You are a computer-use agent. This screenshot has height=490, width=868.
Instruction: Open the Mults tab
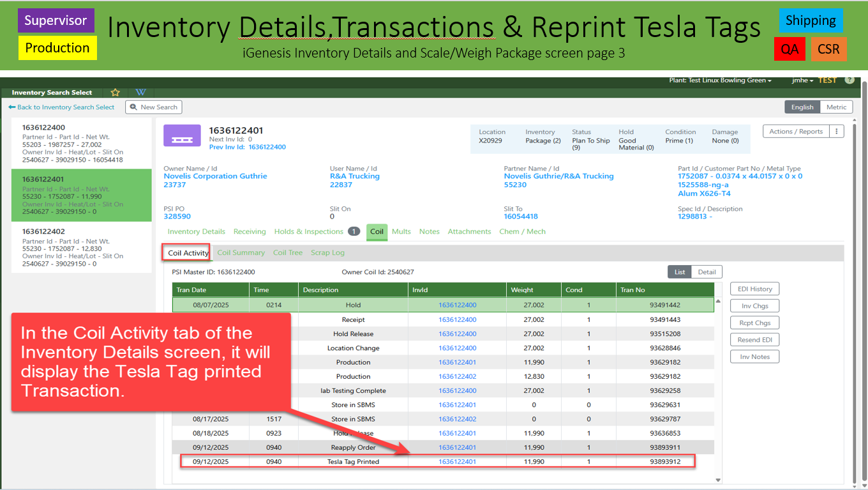point(401,231)
